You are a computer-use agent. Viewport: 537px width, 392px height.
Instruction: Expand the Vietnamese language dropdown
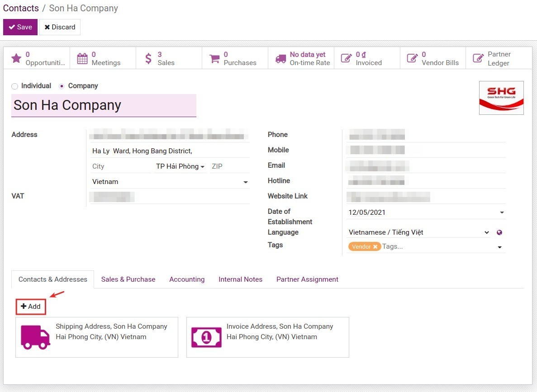tap(487, 232)
